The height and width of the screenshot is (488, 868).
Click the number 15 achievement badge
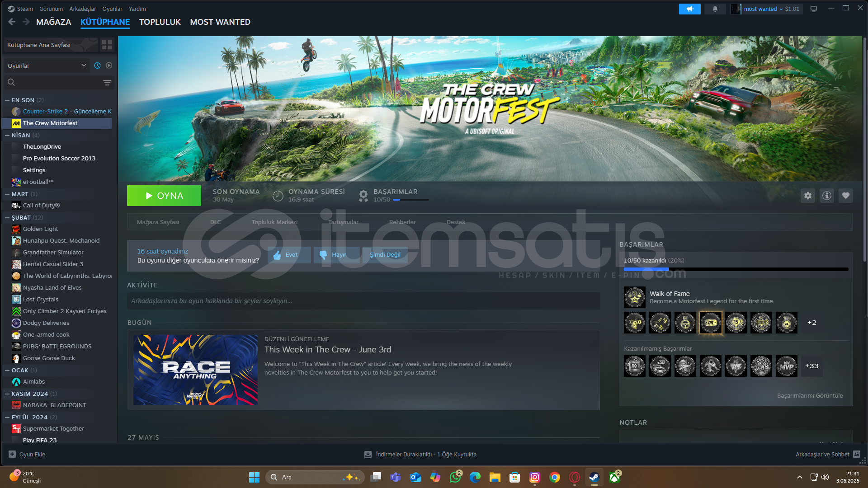pyautogui.click(x=736, y=323)
